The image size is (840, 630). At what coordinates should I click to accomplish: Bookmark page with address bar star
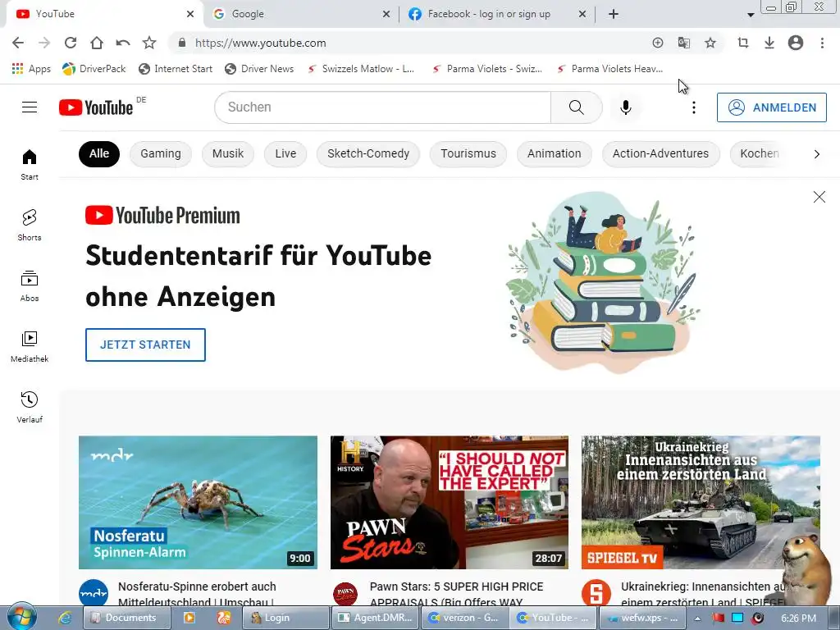point(710,43)
